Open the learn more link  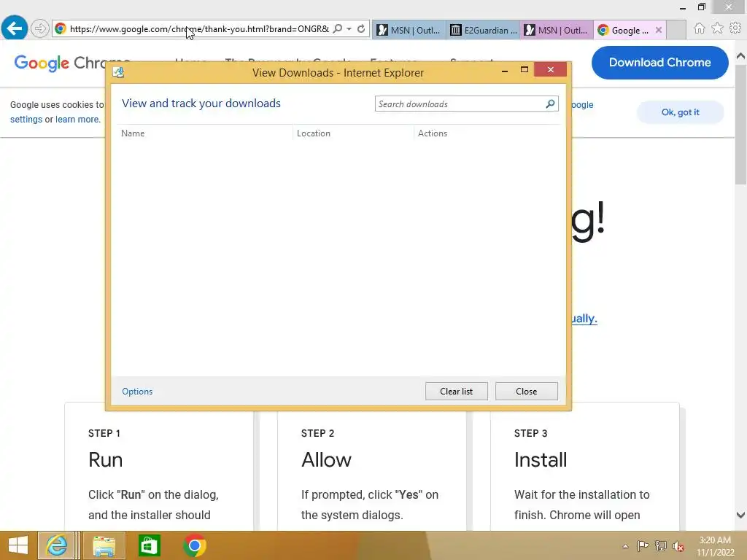tap(77, 120)
